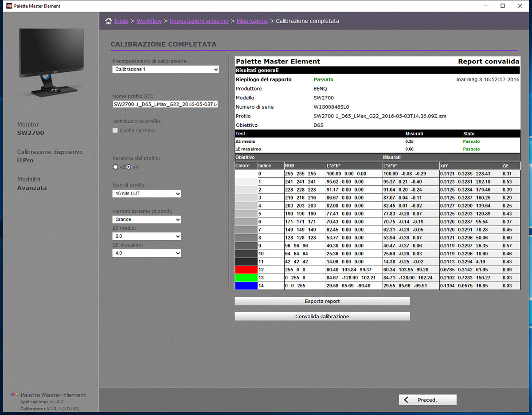Click the Palette Master Element title bar icon

(9, 6)
